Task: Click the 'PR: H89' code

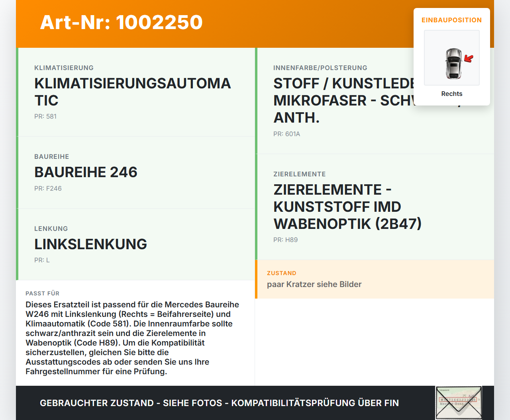Action: (x=285, y=240)
